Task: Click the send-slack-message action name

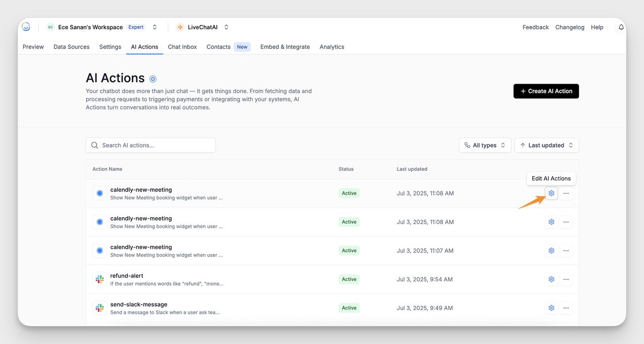Action: click(x=139, y=305)
